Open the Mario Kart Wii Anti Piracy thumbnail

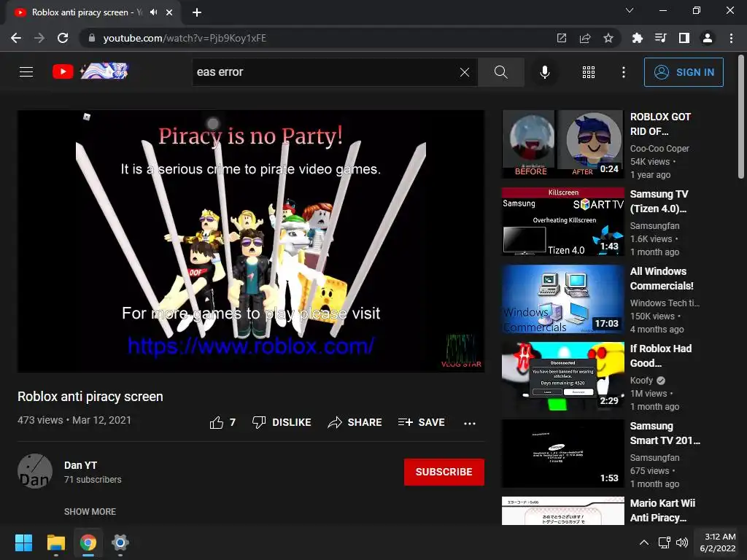562,511
